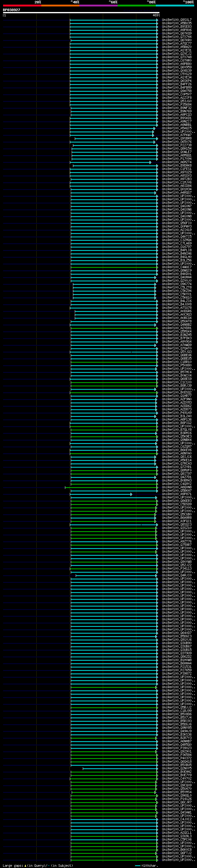The height and width of the screenshot is (868, 197).
Task: Click the UniRef100_Q4RJI0 label
Action: [177, 575]
